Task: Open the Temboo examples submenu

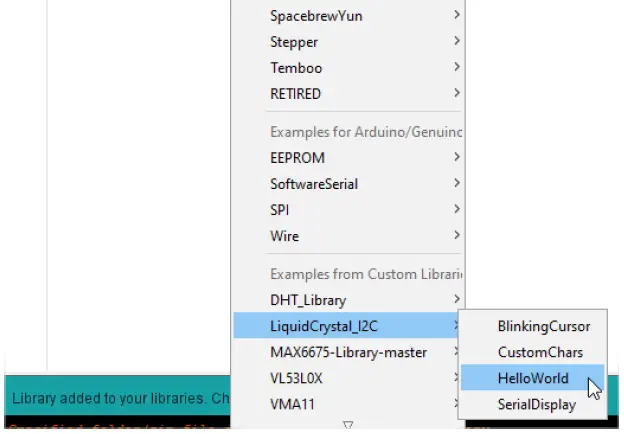Action: 348,68
